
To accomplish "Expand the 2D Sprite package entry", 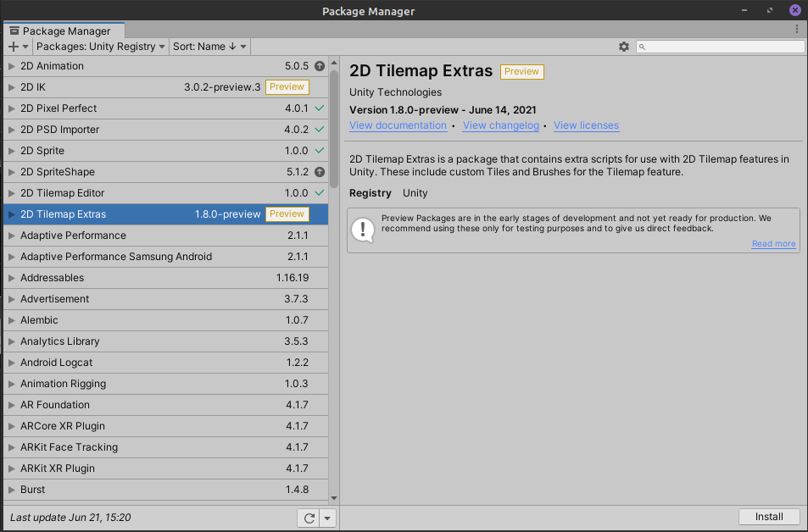I will 11,151.
